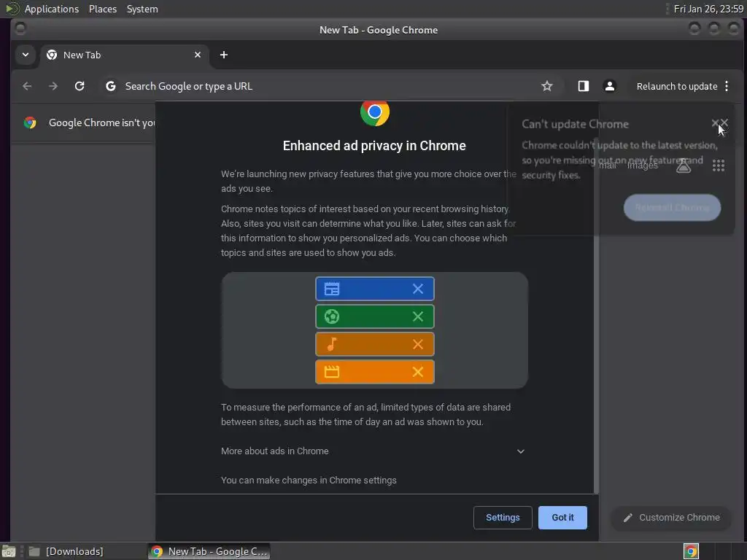The image size is (747, 560).
Task: Click the Google G icon in the address bar
Action: (x=111, y=86)
